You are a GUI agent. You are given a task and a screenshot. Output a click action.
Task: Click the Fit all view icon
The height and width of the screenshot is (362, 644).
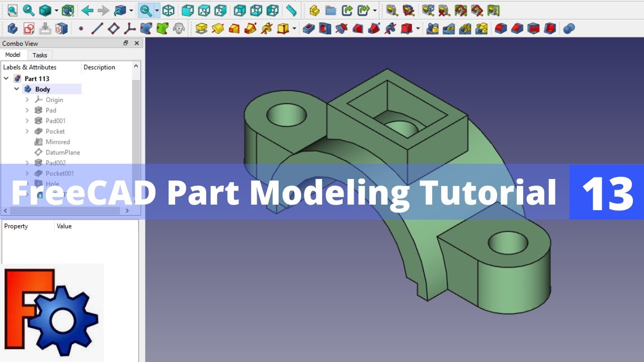(x=13, y=10)
